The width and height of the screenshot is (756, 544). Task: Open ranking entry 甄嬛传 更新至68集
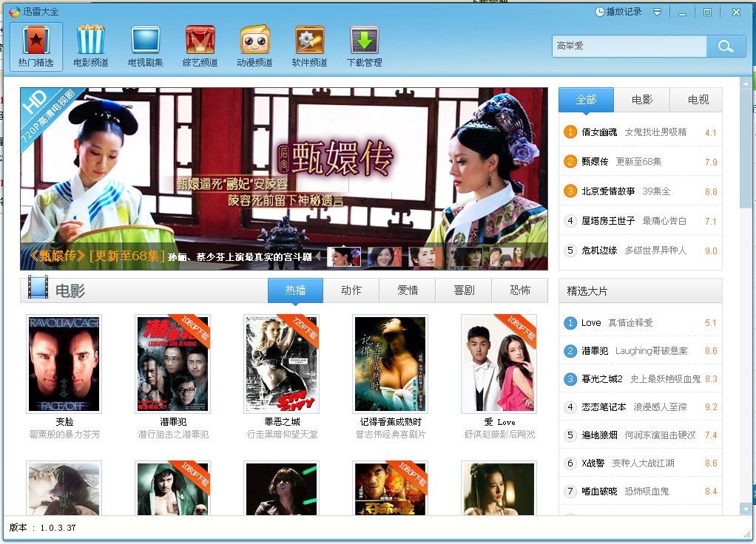pyautogui.click(x=641, y=161)
